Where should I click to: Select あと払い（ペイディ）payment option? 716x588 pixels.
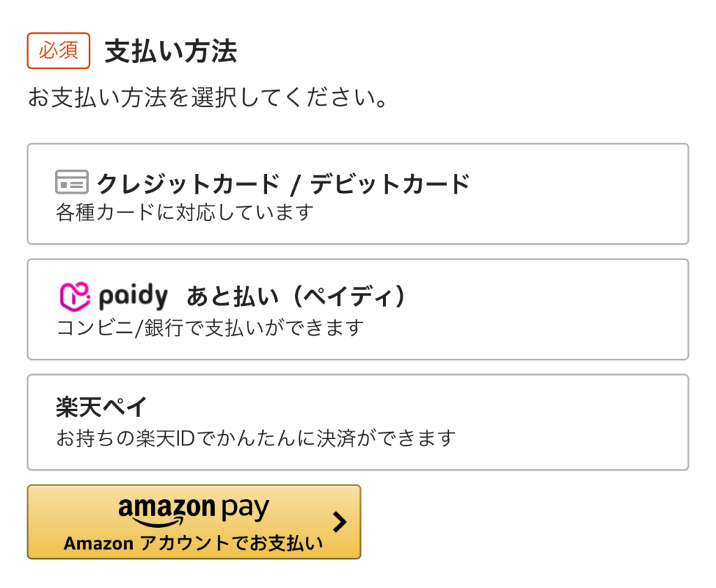(357, 310)
